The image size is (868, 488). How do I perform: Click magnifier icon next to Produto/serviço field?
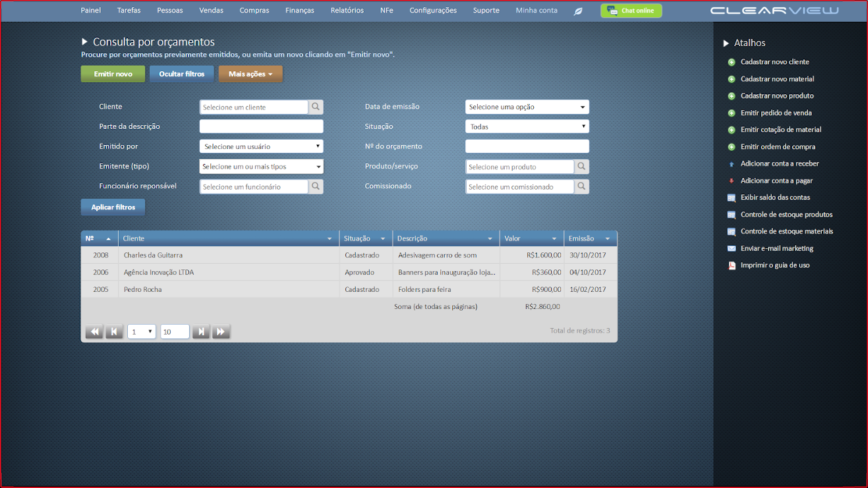pyautogui.click(x=581, y=167)
